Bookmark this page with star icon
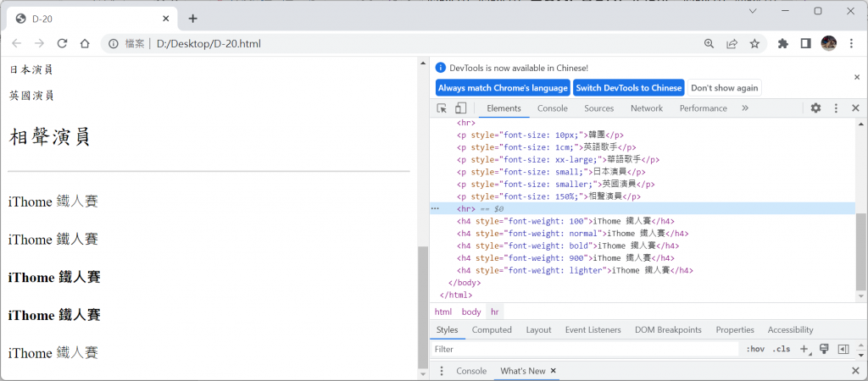868x381 pixels. tap(754, 44)
